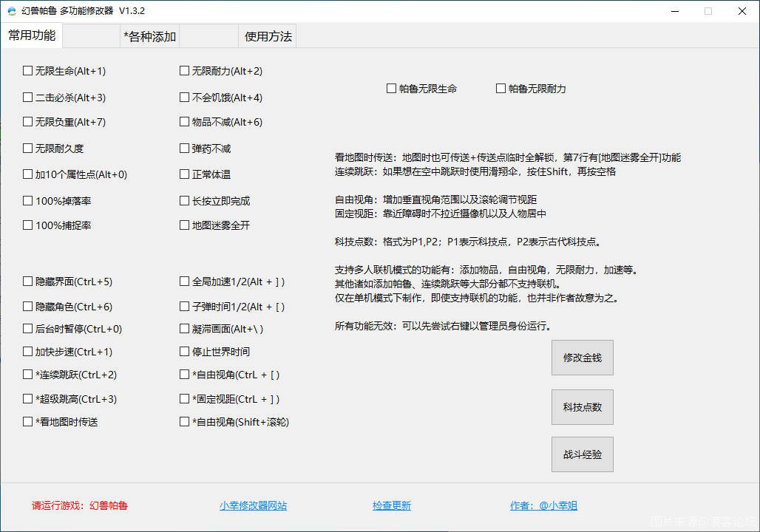Enable 无限生命(Alt+1) checkbox
The width and height of the screenshot is (760, 532).
pos(28,71)
